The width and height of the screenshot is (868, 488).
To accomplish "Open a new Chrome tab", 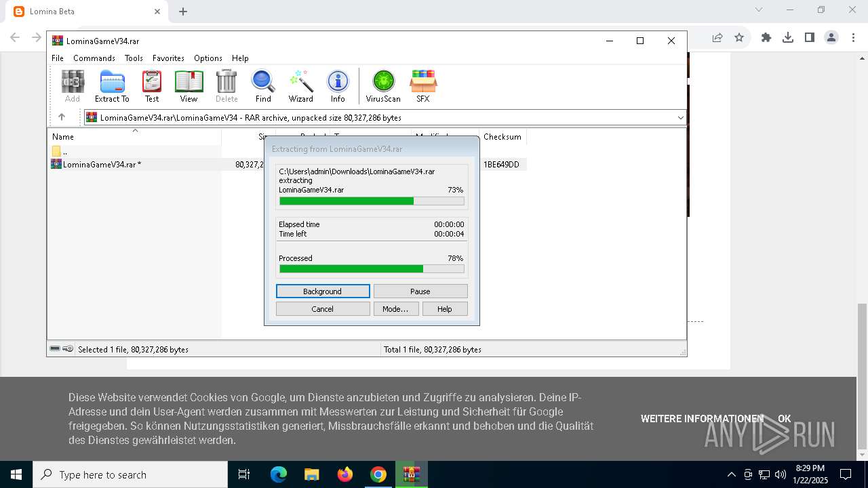I will click(183, 12).
